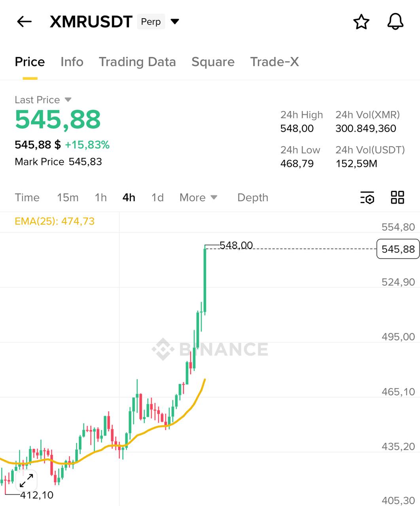420x506 pixels.
Task: Open chart indicator settings icon
Action: tap(367, 198)
